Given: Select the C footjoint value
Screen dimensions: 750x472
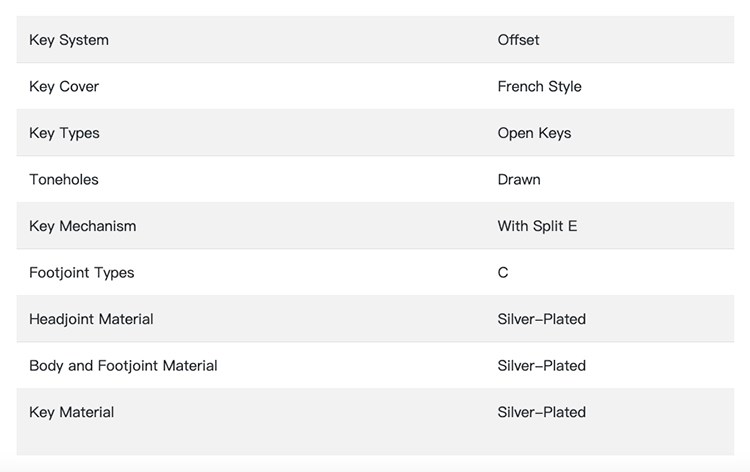Looking at the screenshot, I should 503,273.
